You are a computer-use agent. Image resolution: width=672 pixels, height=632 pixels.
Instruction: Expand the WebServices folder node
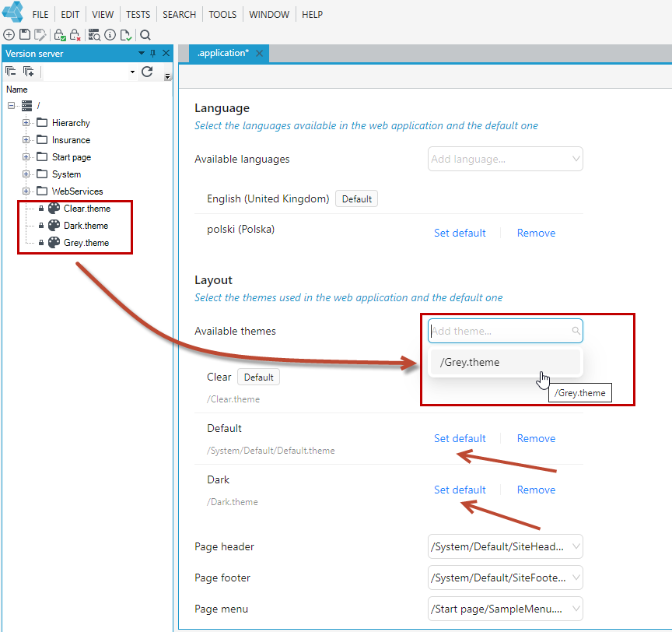(x=26, y=191)
